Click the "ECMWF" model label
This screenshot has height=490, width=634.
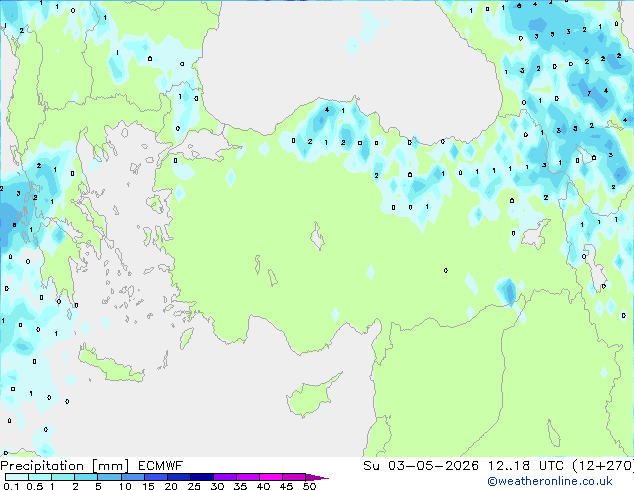pos(161,466)
